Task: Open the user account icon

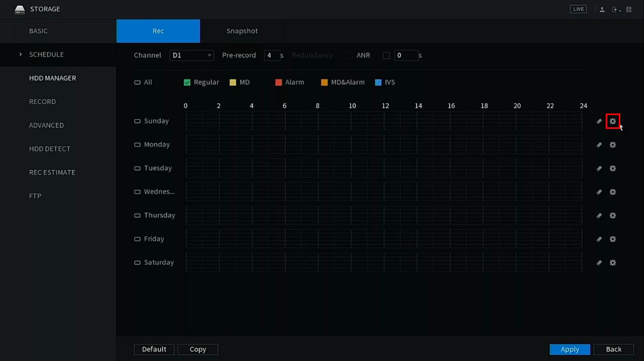Action: 602,9
